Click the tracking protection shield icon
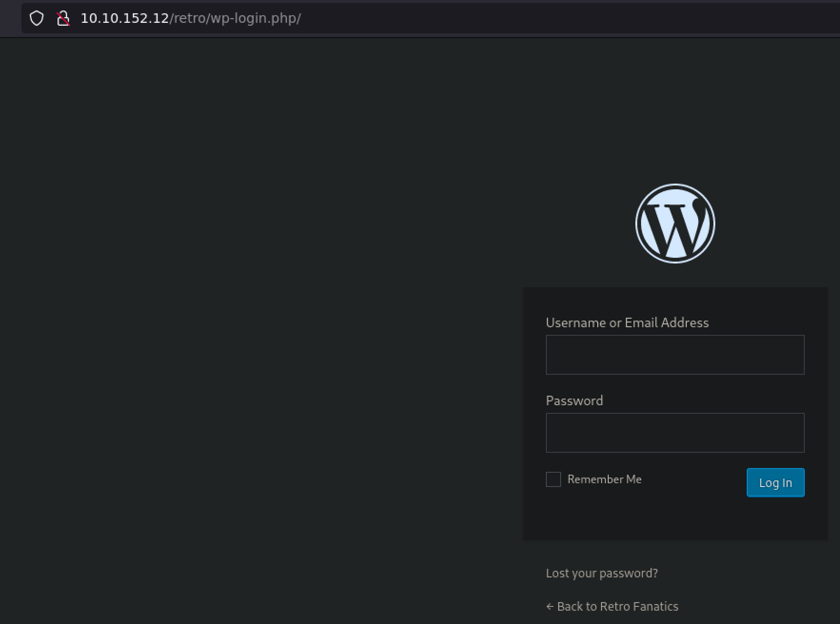840x624 pixels. 37,19
